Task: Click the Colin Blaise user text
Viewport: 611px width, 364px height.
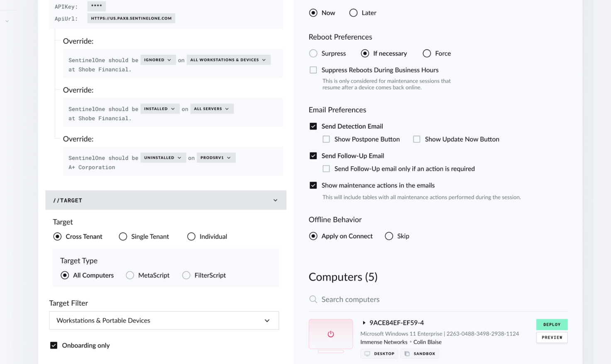Action: click(428, 342)
